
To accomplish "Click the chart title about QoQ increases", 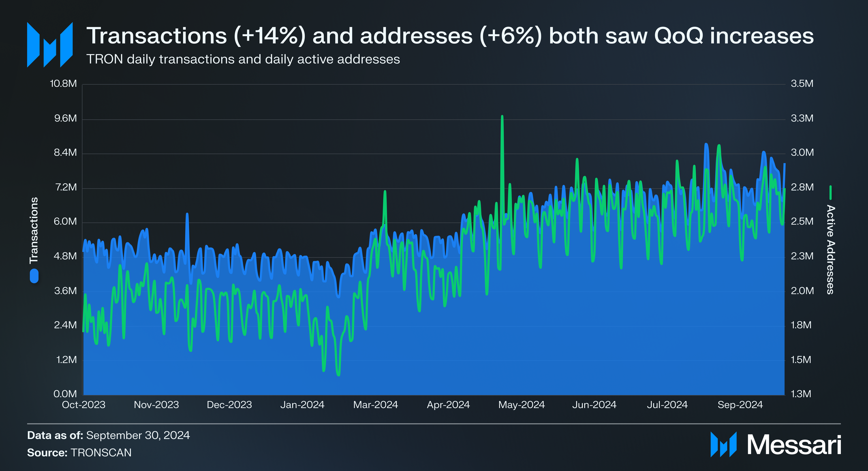I will coord(450,36).
